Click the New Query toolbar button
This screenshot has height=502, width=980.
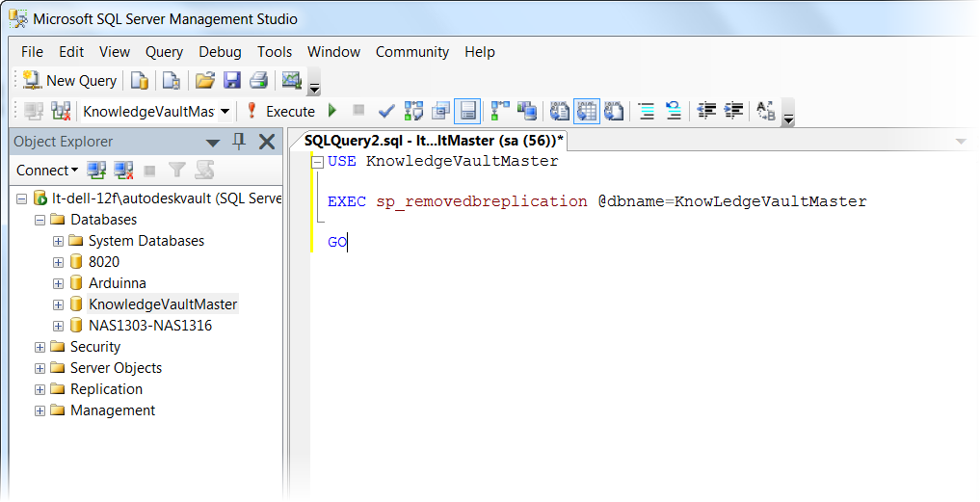[x=70, y=81]
